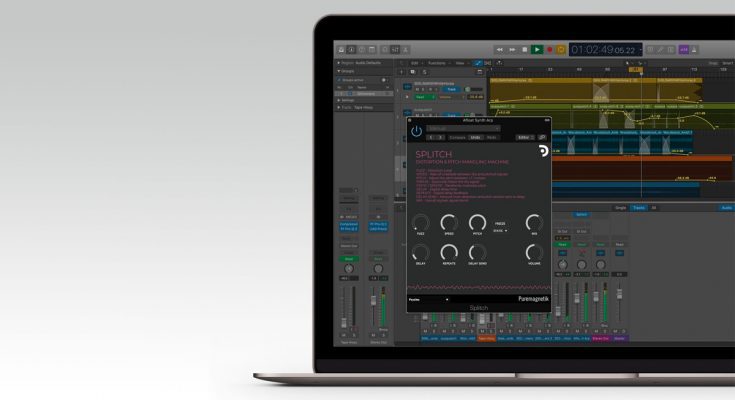
Task: Toggle the yellow Cycle mode button
Action: [561, 49]
